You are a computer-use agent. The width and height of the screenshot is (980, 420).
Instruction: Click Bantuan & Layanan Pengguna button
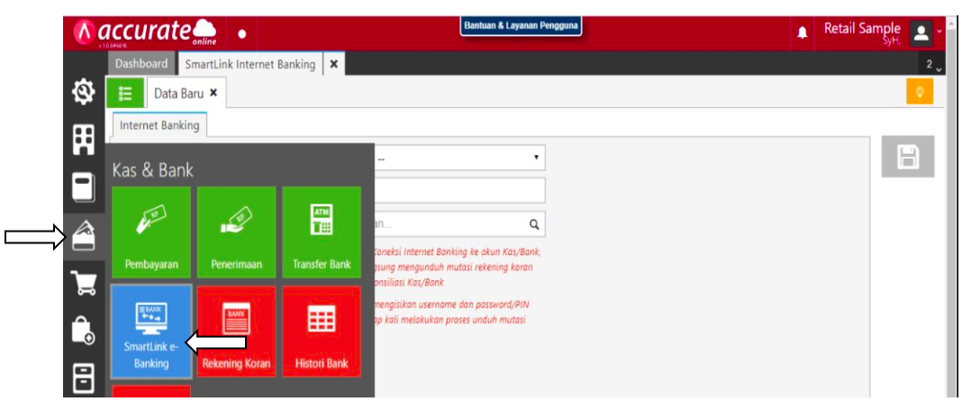(522, 26)
